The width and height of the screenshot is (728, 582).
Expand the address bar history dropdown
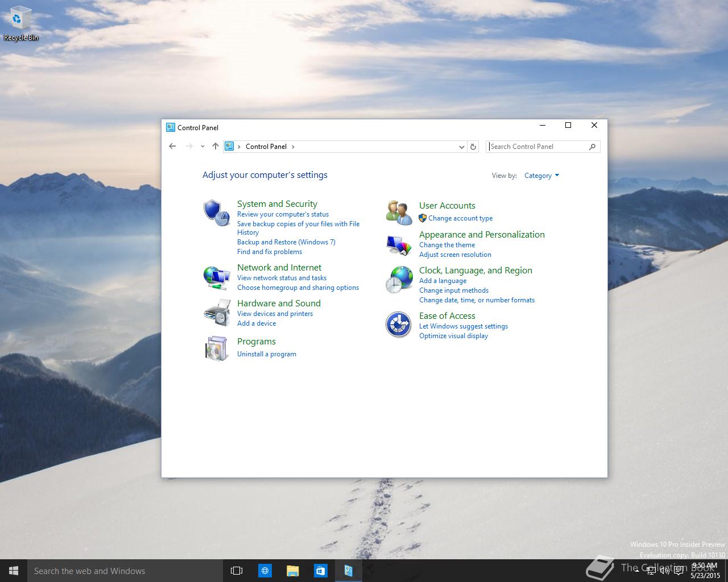click(461, 147)
